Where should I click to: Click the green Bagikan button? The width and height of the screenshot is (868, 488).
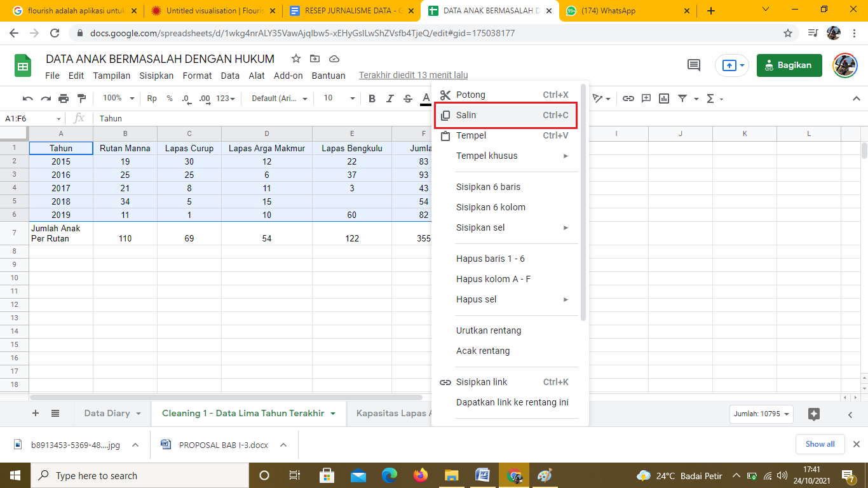click(x=789, y=65)
